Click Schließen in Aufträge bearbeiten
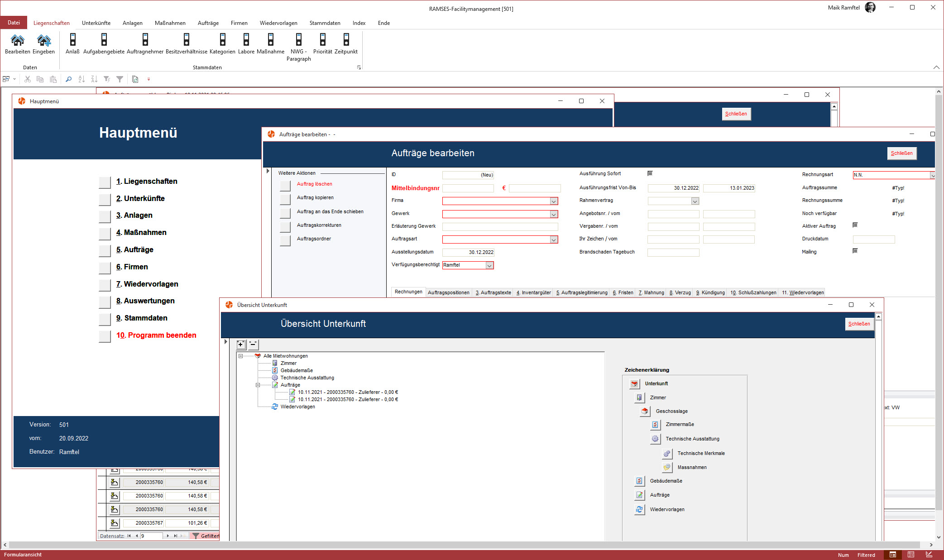944x560 pixels. tap(901, 153)
